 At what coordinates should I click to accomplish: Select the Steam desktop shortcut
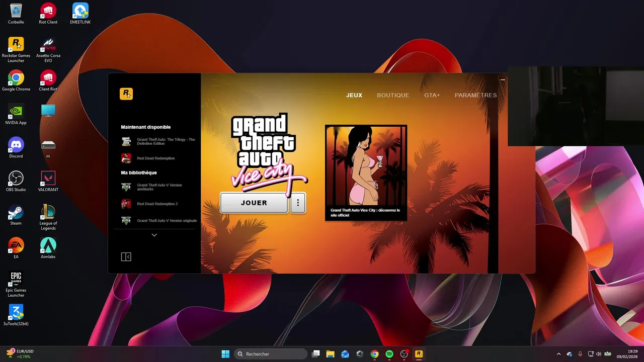(16, 215)
